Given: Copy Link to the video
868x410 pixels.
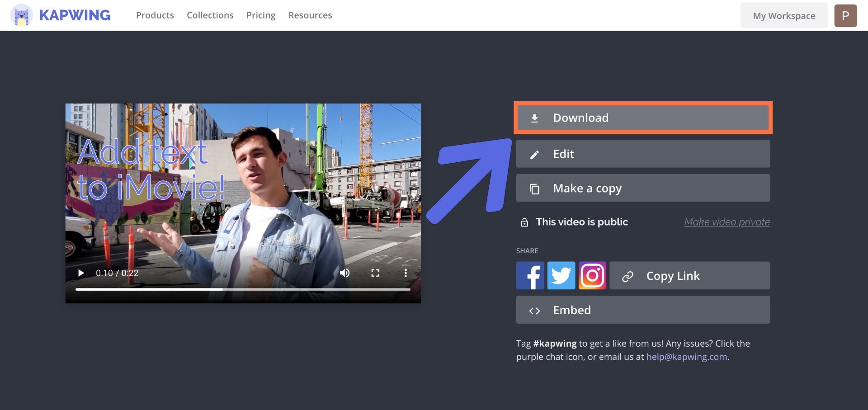Looking at the screenshot, I should pyautogui.click(x=689, y=276).
